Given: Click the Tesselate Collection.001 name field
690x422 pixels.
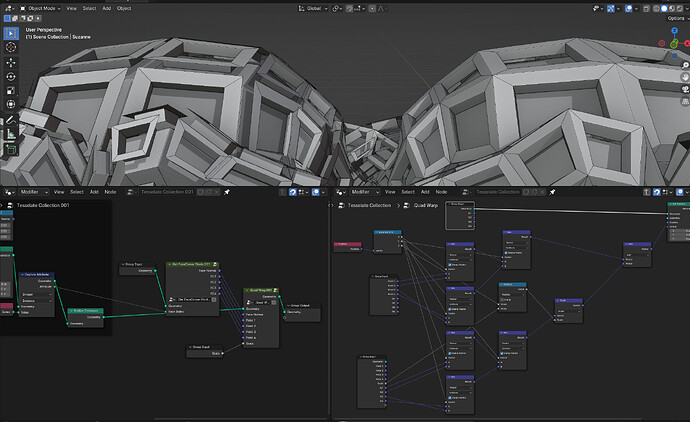Looking at the screenshot, I should [x=167, y=192].
